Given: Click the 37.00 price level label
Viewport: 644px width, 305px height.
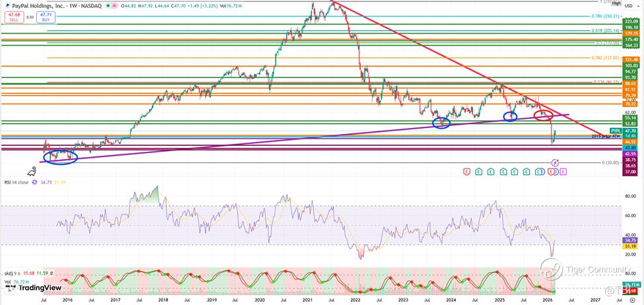Looking at the screenshot, I should [631, 172].
